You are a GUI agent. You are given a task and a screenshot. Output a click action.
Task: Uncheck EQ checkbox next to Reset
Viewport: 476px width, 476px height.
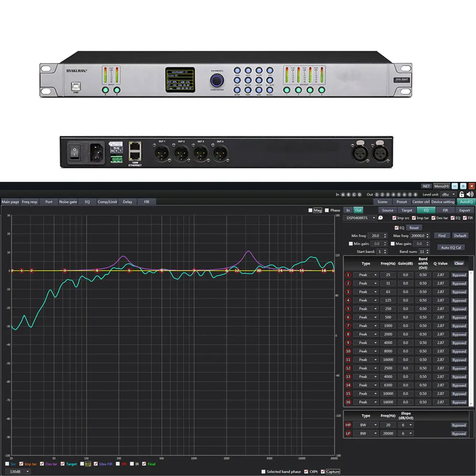pyautogui.click(x=397, y=228)
